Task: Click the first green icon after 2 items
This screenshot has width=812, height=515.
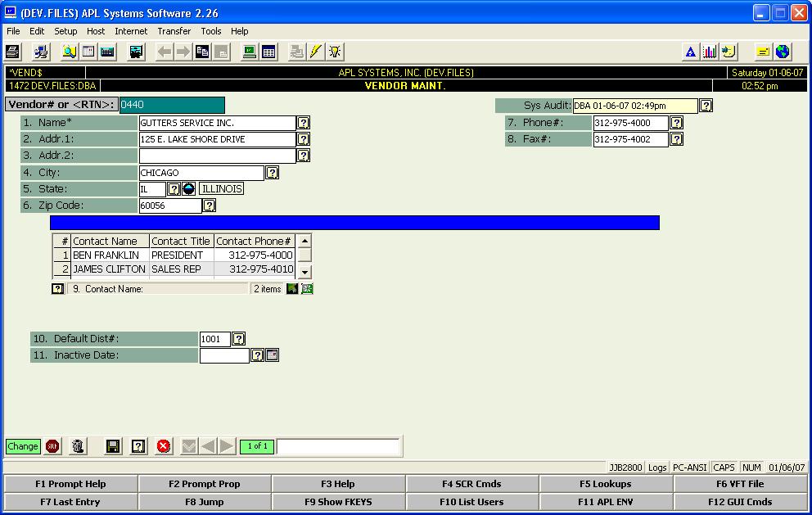Action: [292, 288]
